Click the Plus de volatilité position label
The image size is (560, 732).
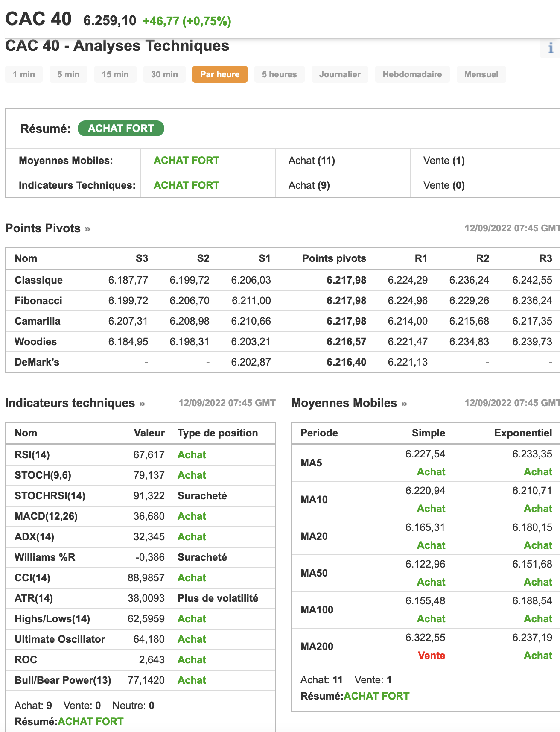click(x=218, y=598)
